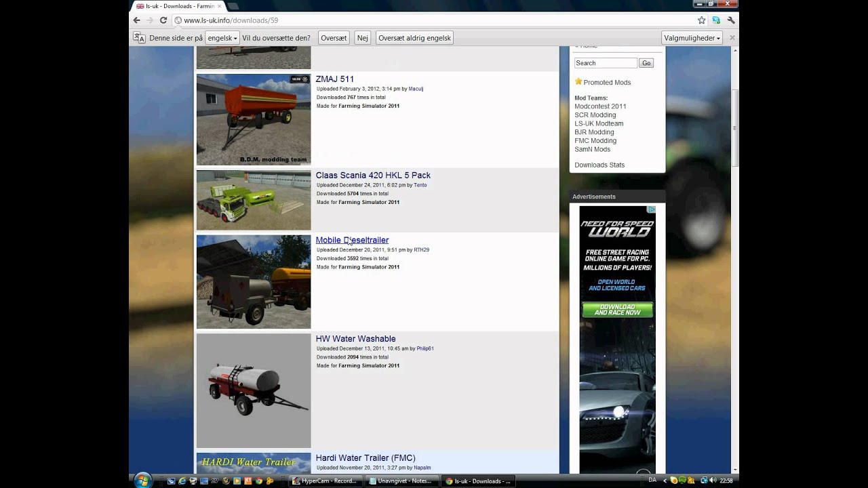This screenshot has width=868, height=488.
Task: Switch to HyperCam taskbar window
Action: (x=326, y=481)
